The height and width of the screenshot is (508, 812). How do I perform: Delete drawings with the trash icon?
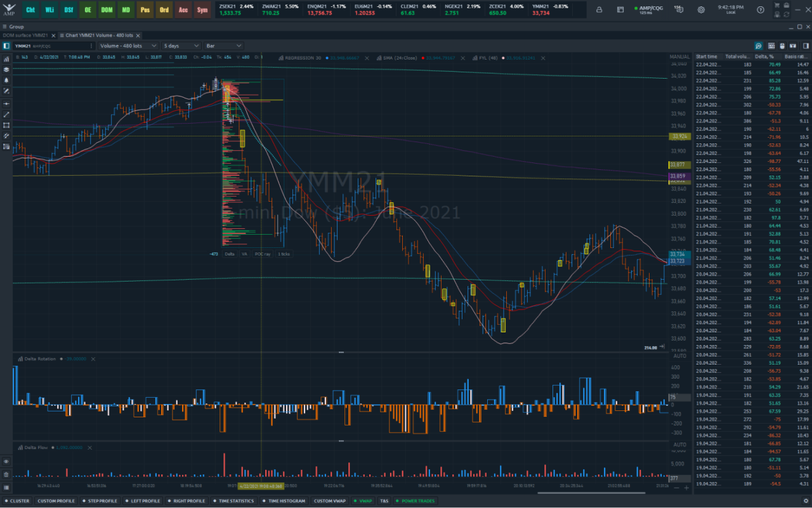[6, 474]
